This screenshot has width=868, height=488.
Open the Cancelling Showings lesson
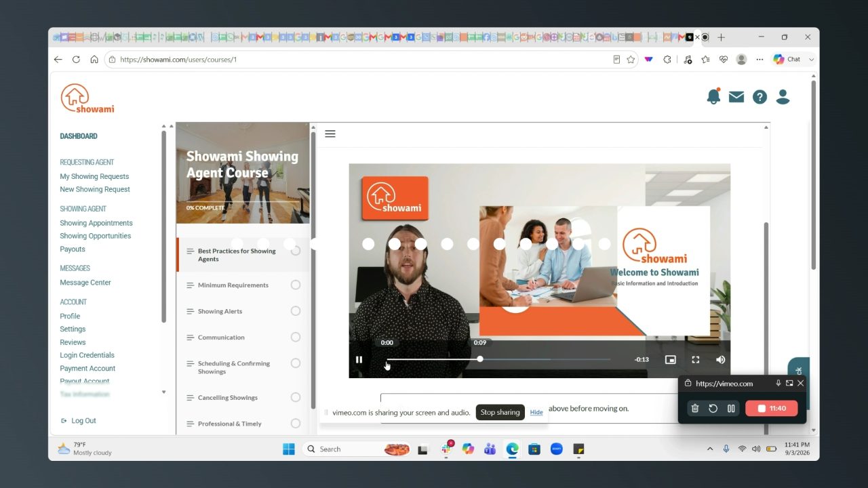pos(228,398)
